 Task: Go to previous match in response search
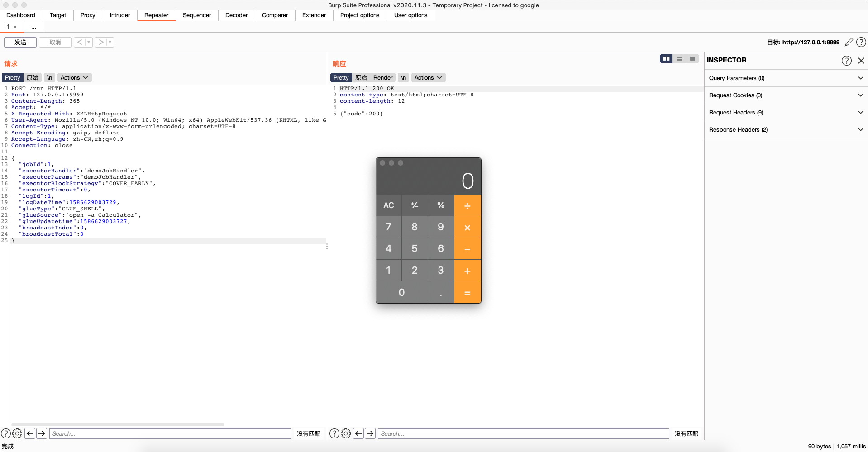pyautogui.click(x=358, y=433)
